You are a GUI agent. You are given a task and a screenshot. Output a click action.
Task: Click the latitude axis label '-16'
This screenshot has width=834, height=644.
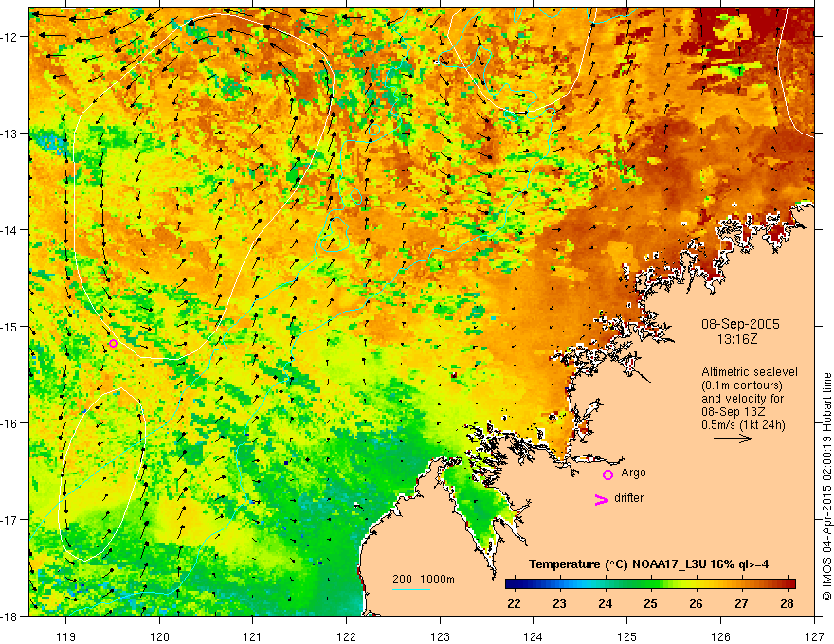tap(9, 423)
